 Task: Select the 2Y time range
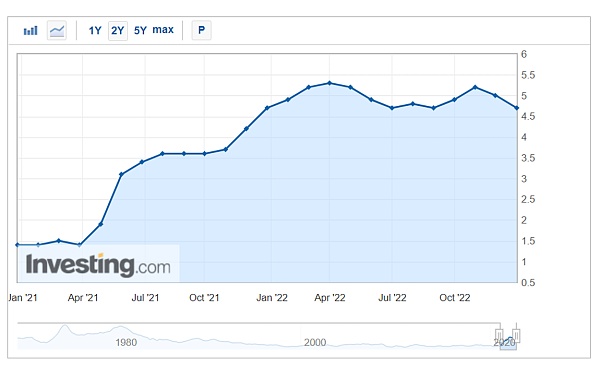[117, 30]
